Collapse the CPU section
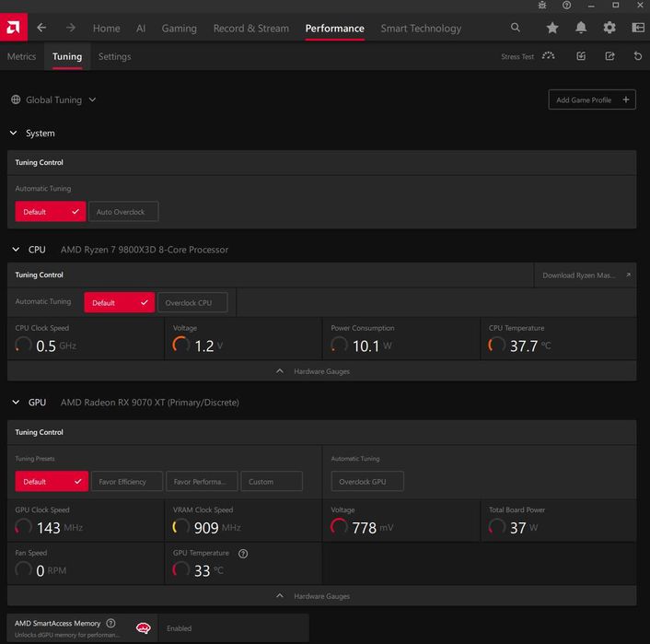Image resolution: width=650 pixels, height=644 pixels. 16,250
